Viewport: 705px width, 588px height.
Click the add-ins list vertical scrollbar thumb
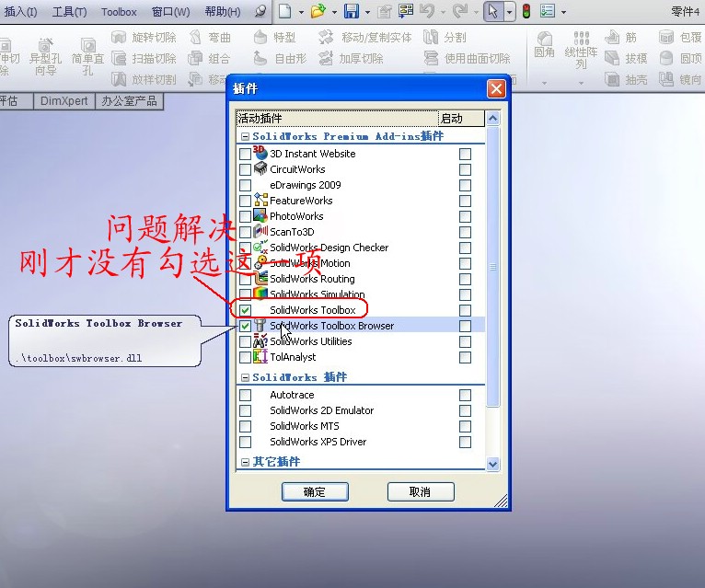click(492, 267)
